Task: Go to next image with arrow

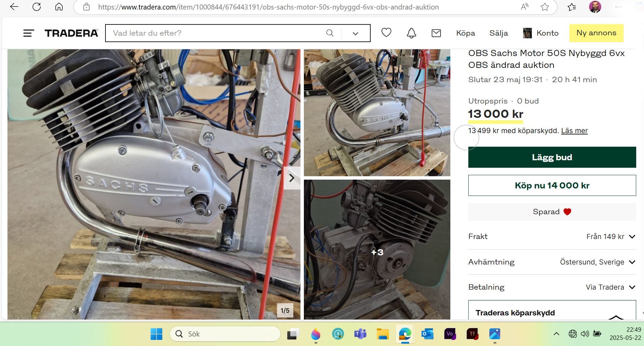Action: [292, 178]
